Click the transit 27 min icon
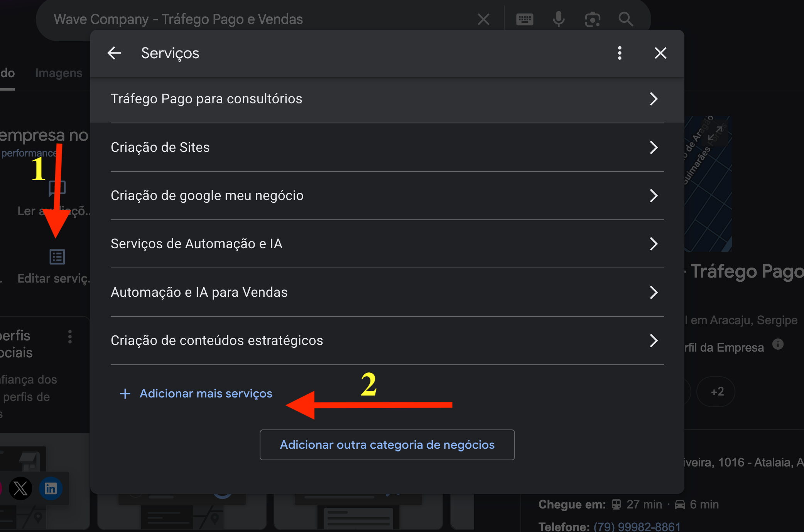 (616, 504)
